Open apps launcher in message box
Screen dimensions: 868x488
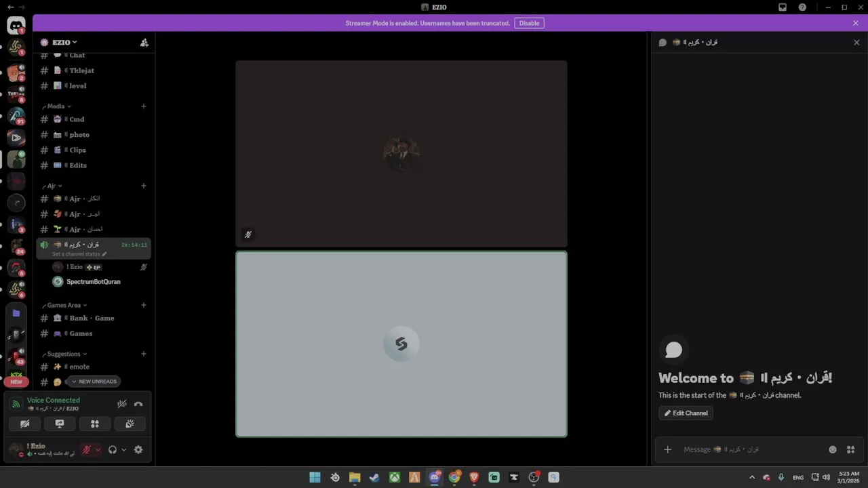(x=851, y=449)
